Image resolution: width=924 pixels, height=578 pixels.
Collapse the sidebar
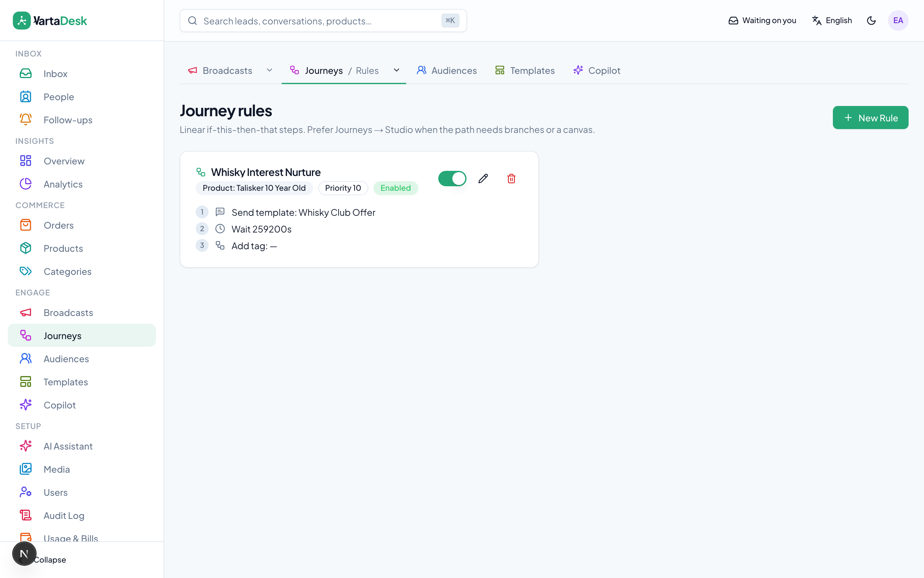(x=50, y=560)
